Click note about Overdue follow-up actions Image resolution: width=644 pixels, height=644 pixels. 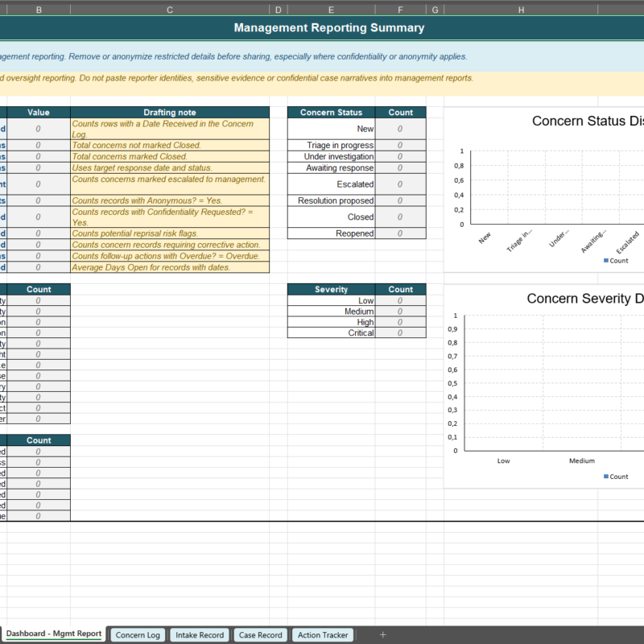point(170,256)
